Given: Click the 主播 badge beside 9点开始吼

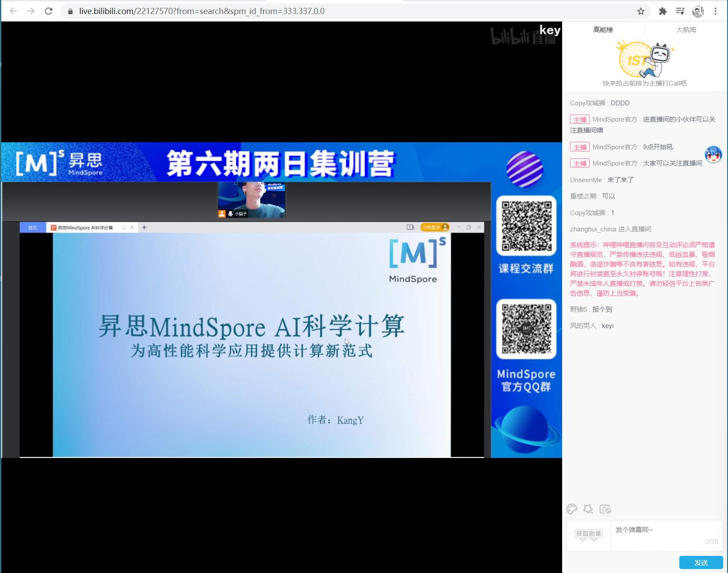Looking at the screenshot, I should point(580,147).
